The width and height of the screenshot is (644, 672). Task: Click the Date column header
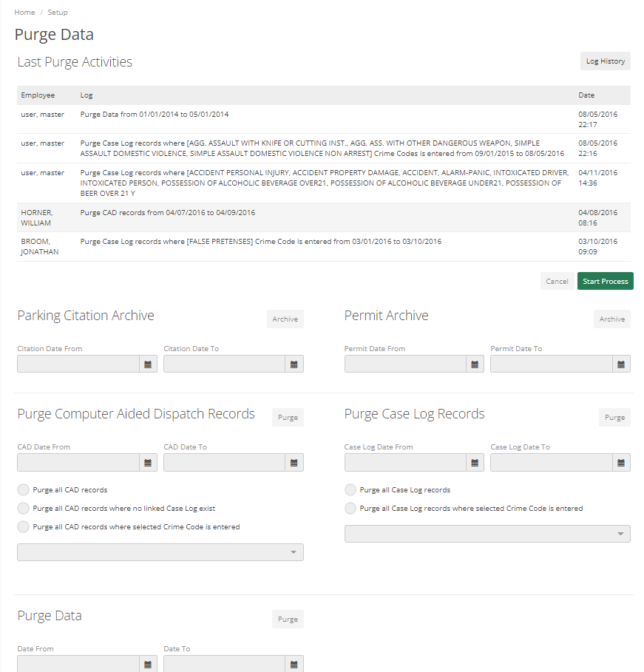(586, 95)
